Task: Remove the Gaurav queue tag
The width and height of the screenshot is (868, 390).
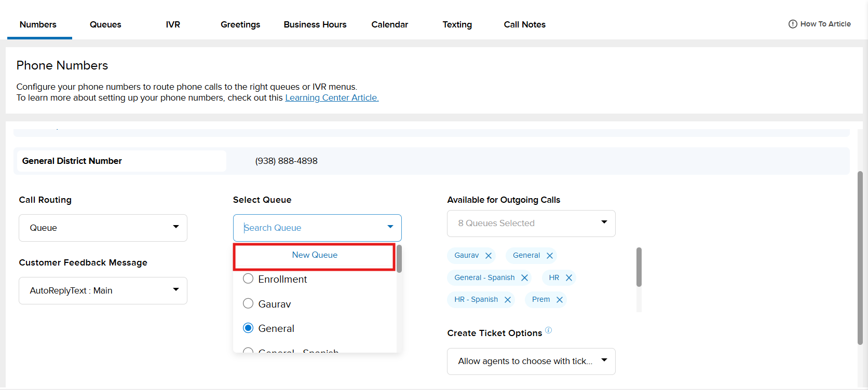Action: tap(488, 256)
